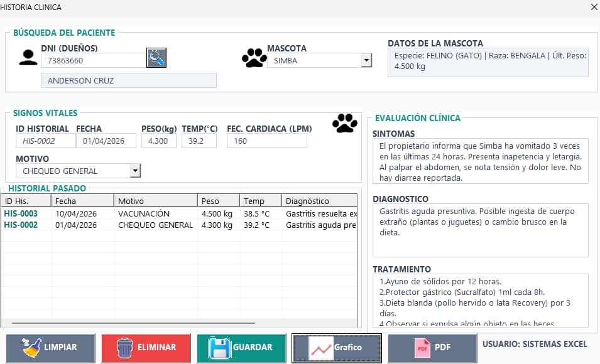Click the GUARDAR button label
This screenshot has height=364, width=600.
pos(253,347)
